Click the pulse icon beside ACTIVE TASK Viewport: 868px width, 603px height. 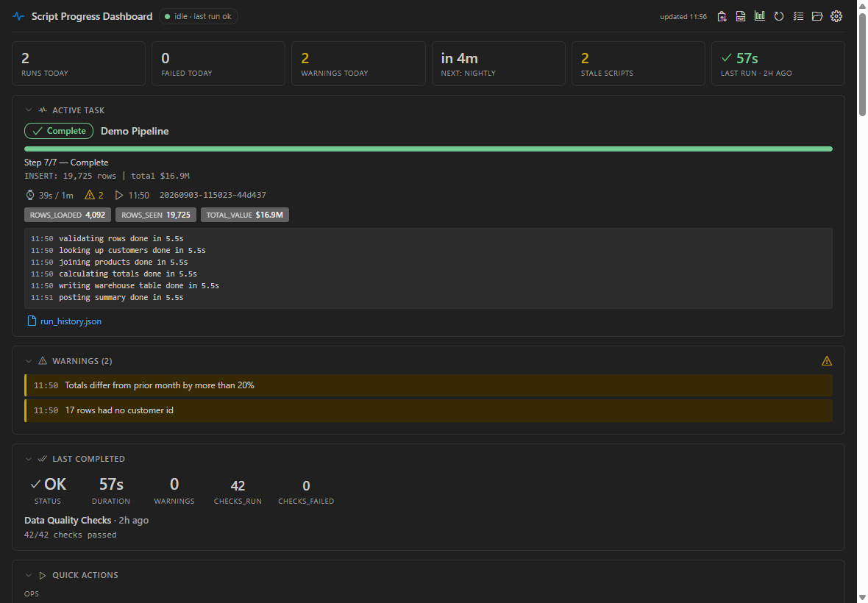[x=43, y=110]
